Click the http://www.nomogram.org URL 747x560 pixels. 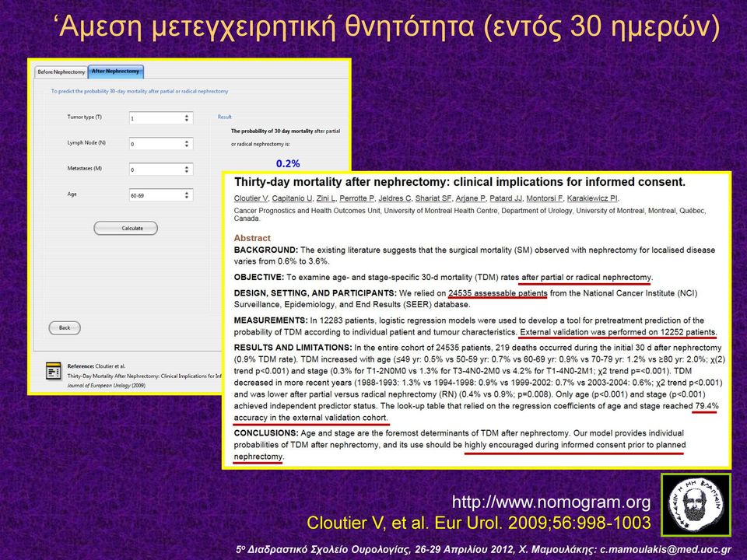(551, 502)
